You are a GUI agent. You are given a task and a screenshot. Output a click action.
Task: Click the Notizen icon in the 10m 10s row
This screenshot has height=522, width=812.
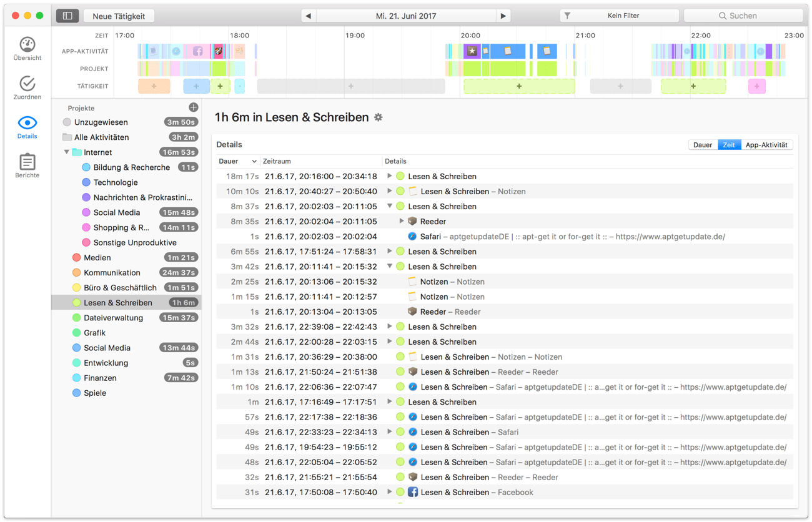tap(412, 191)
